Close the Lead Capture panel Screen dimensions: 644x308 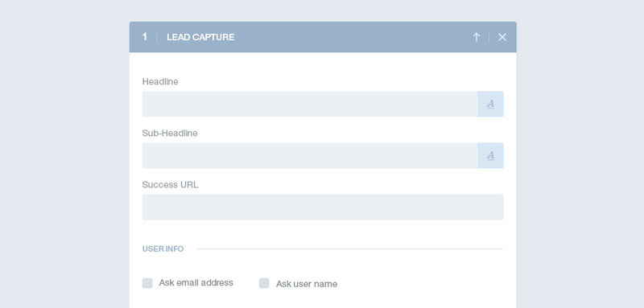502,37
